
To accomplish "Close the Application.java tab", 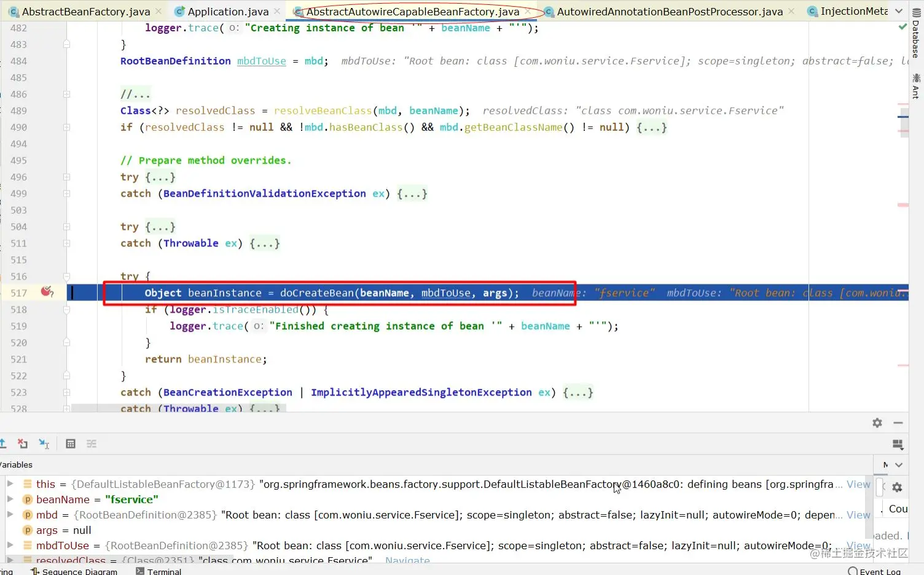I will point(277,11).
